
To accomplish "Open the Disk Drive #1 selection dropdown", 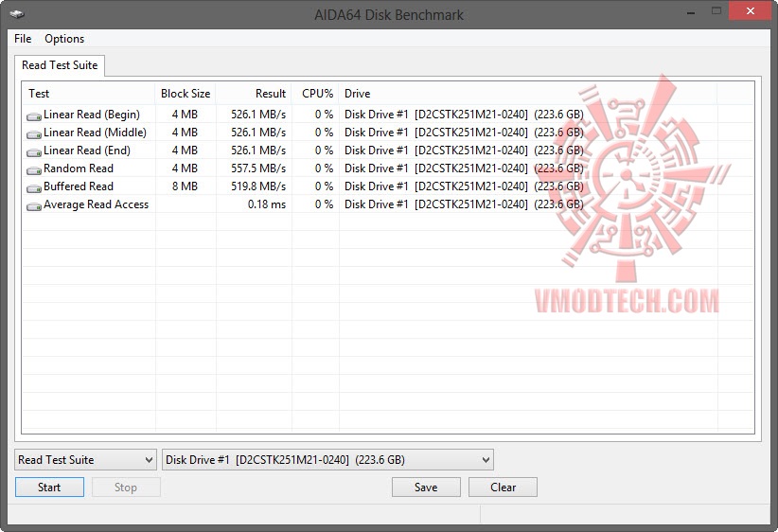I will click(328, 459).
